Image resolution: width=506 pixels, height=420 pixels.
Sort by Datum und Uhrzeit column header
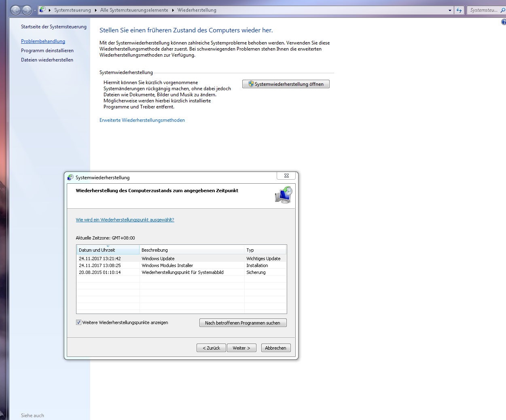click(108, 250)
